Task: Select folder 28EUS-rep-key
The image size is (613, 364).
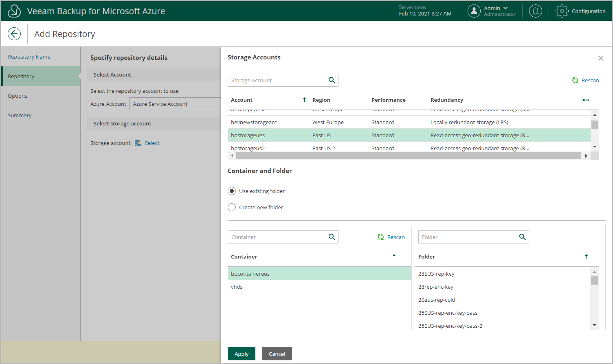Action: [503, 274]
